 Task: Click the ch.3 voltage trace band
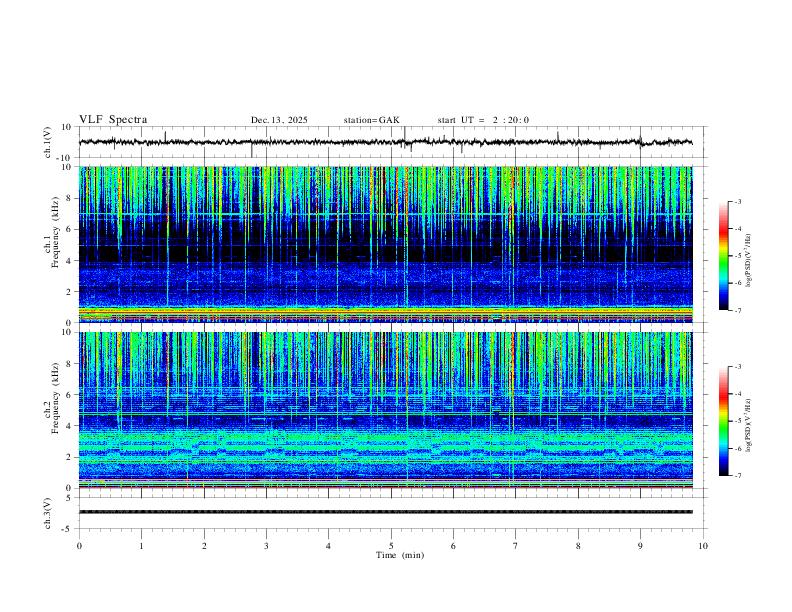coord(385,512)
